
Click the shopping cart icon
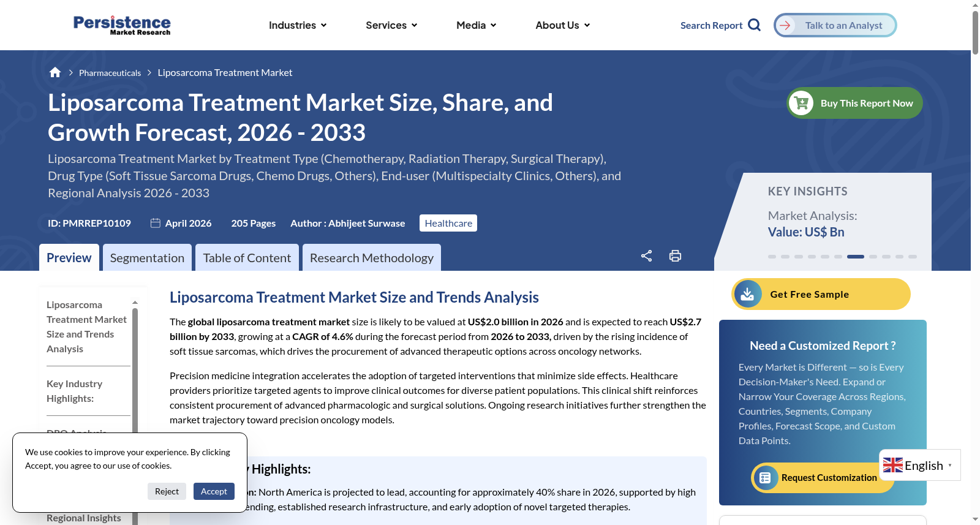click(801, 103)
